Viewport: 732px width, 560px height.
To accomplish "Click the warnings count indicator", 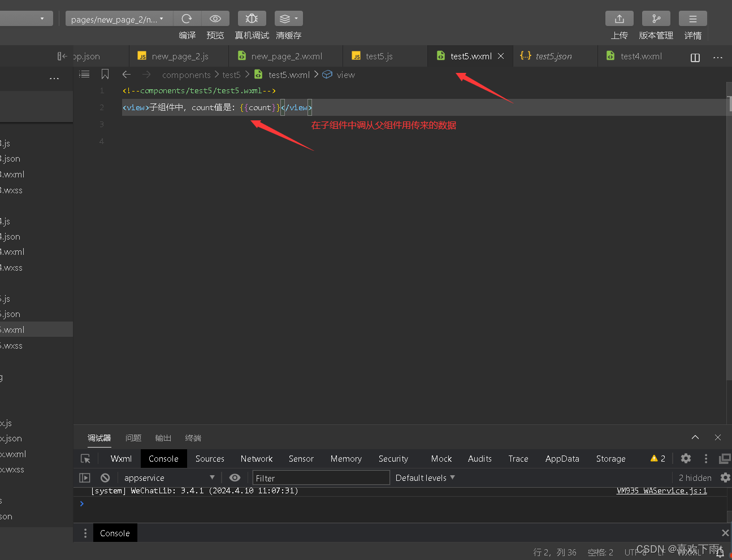I will (658, 459).
